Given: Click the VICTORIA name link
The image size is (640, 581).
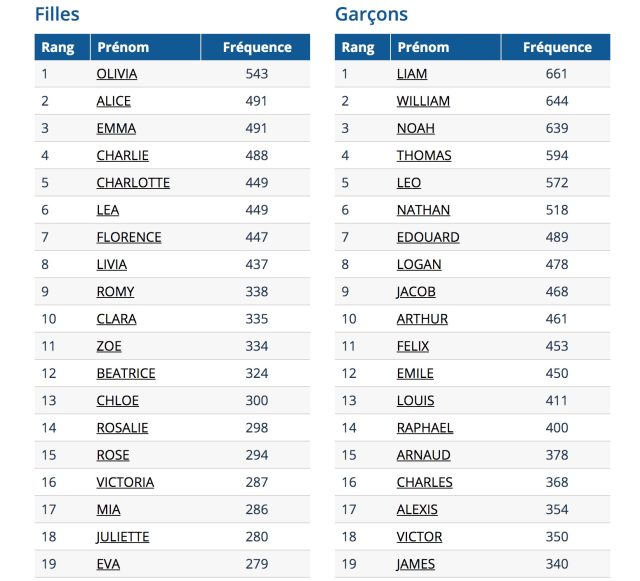Looking at the screenshot, I should click(x=125, y=483).
